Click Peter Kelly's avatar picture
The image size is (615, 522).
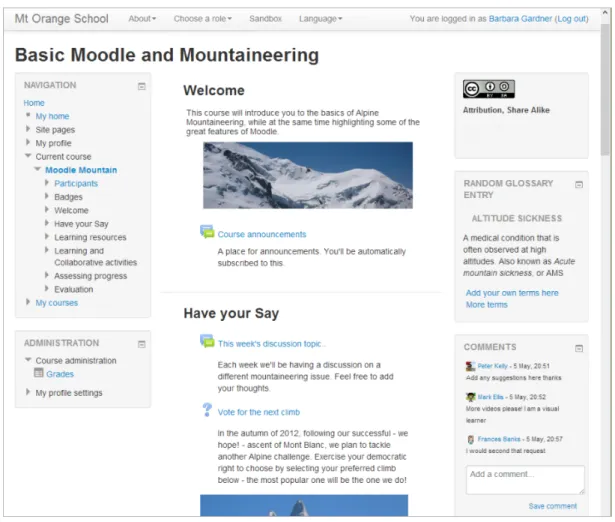(470, 366)
